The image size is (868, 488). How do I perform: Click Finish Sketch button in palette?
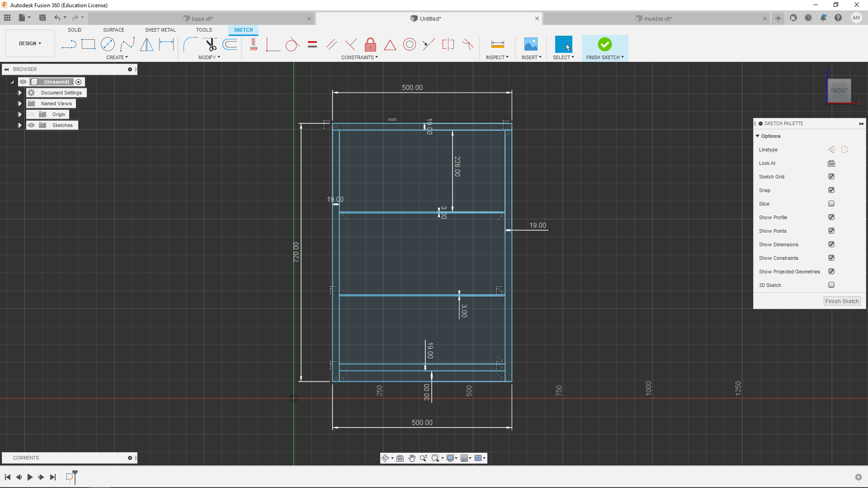pos(841,301)
